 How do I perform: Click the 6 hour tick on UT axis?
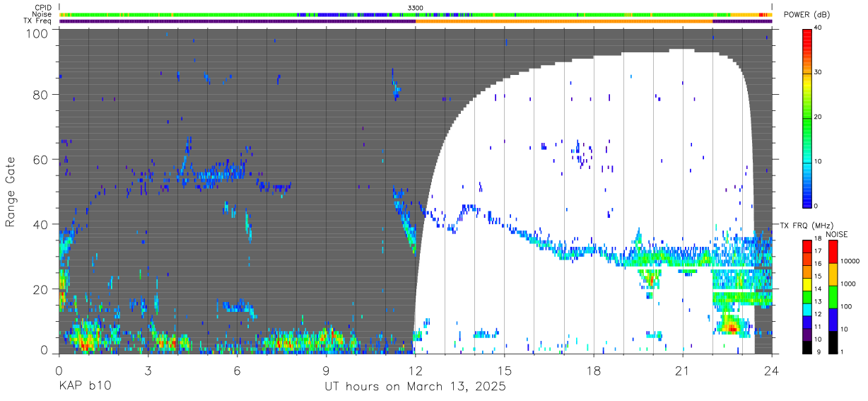(237, 370)
